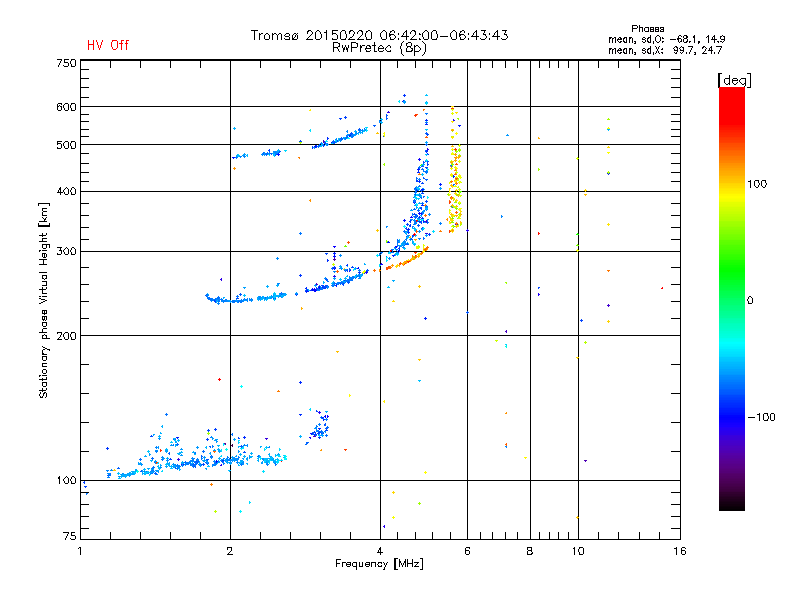This screenshot has height=600, width=800.
Task: Click the phase colorbar gradient
Action: (x=732, y=298)
